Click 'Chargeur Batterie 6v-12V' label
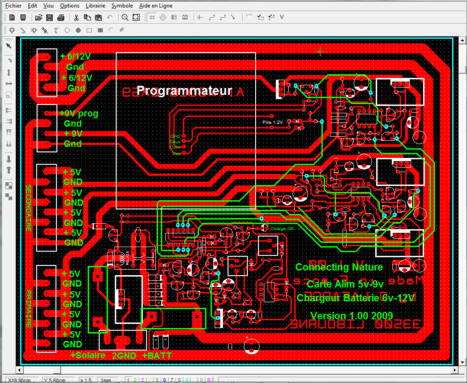467x383 pixels. point(355,298)
